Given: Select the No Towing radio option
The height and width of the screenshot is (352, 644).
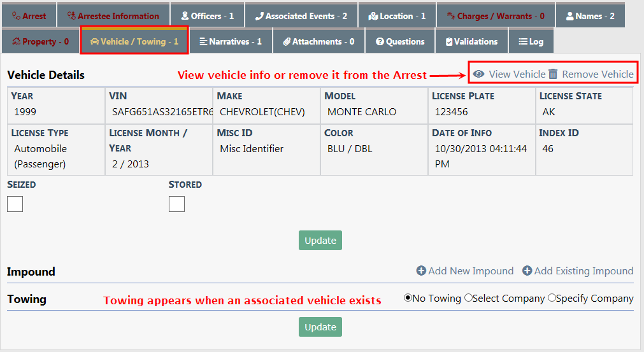Looking at the screenshot, I should (x=408, y=298).
